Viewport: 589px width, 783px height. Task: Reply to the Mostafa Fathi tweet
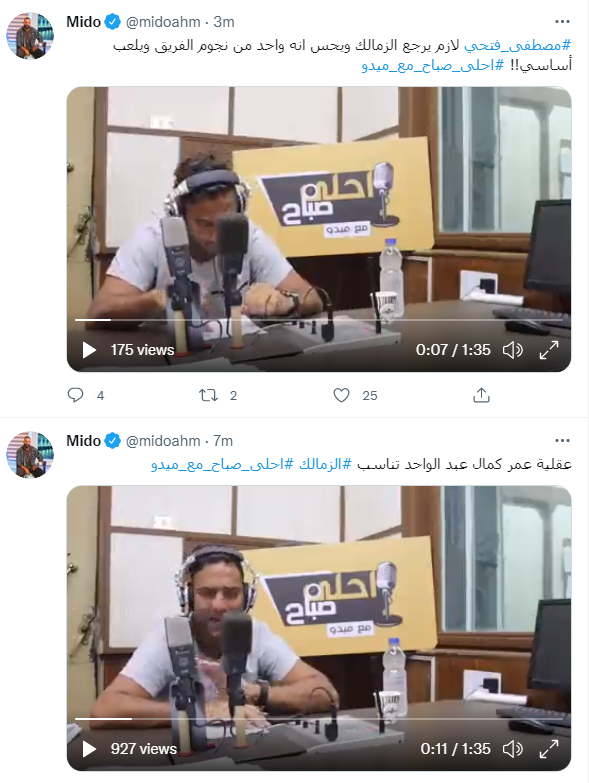point(75,395)
